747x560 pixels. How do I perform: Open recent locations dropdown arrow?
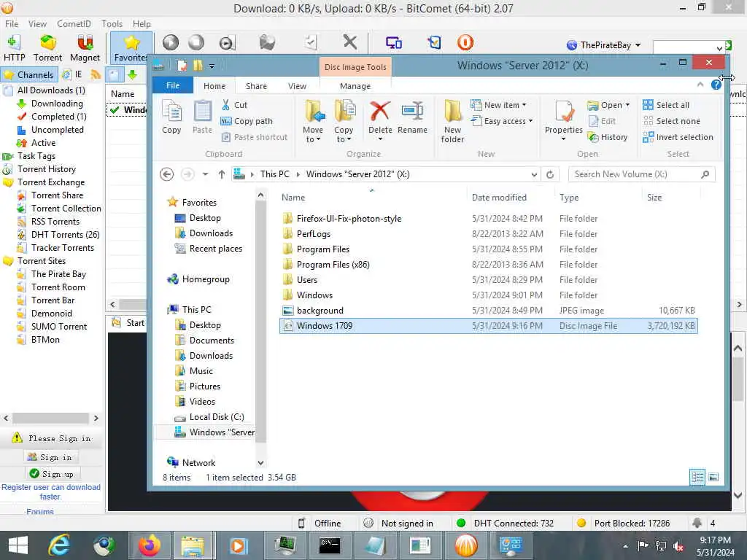point(205,174)
